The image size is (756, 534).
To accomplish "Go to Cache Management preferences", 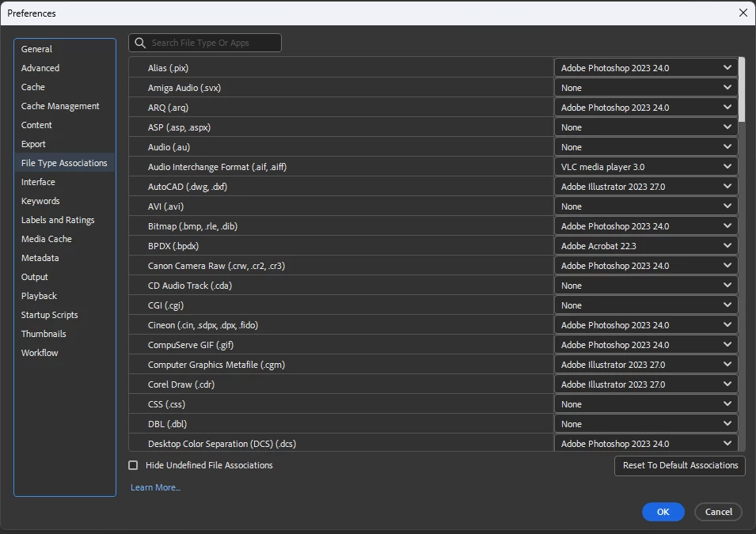I will click(60, 106).
